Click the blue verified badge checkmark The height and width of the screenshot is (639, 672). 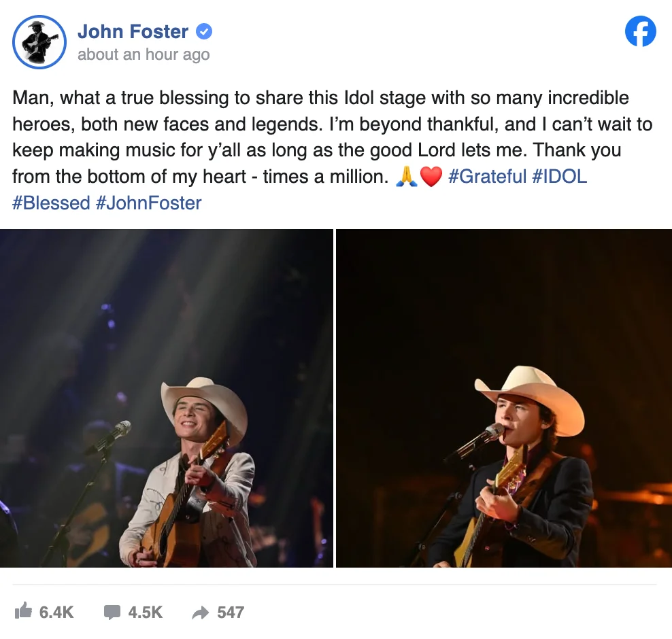pos(204,31)
